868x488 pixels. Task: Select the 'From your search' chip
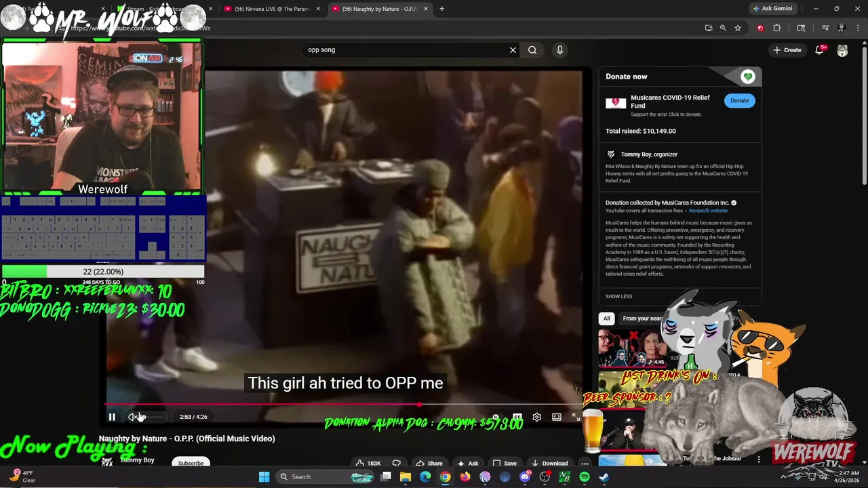tap(642, 318)
